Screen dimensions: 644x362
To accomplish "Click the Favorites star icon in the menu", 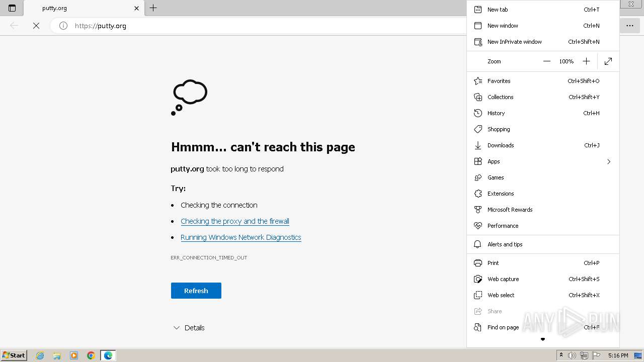I will pyautogui.click(x=478, y=81).
